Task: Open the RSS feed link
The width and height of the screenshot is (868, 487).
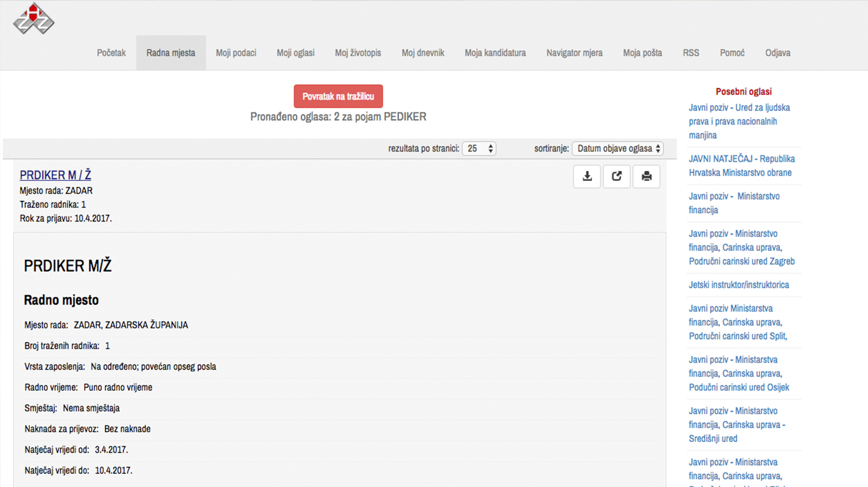Action: tap(691, 53)
